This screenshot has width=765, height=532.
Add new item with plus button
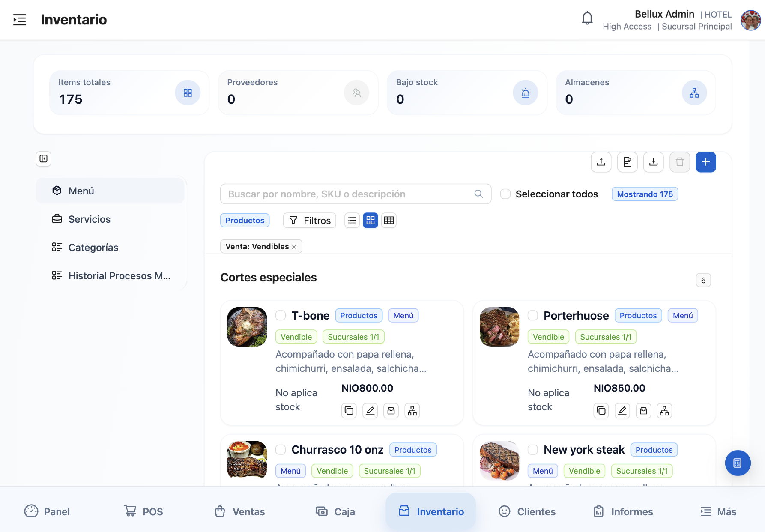[x=706, y=162]
